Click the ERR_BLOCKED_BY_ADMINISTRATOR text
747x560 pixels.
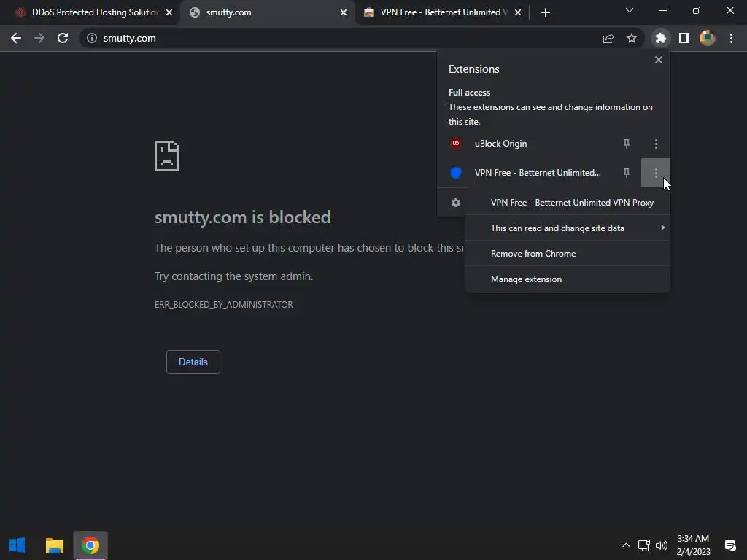point(224,305)
